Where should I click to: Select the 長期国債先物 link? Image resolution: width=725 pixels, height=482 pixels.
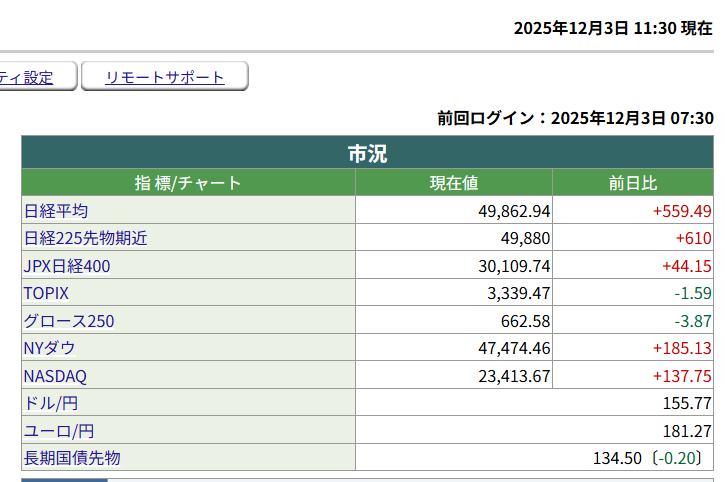tap(71, 458)
